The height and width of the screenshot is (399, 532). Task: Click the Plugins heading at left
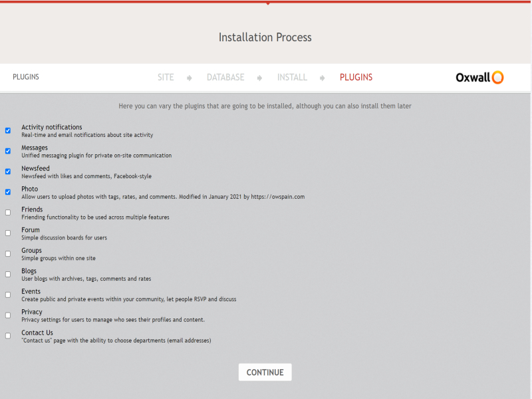tap(26, 77)
